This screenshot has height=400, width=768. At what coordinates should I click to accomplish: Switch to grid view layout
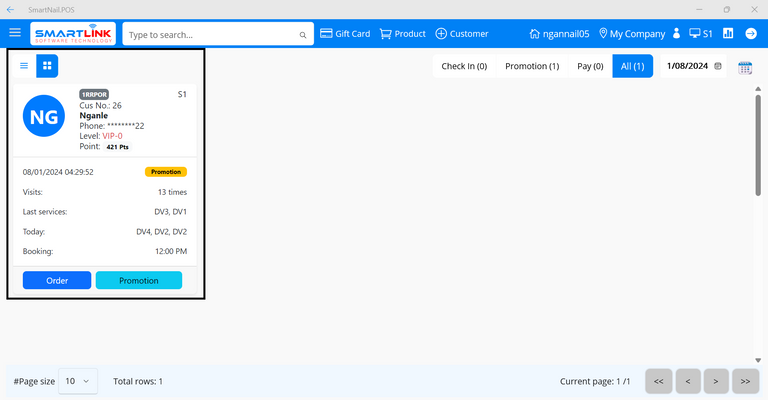point(47,66)
